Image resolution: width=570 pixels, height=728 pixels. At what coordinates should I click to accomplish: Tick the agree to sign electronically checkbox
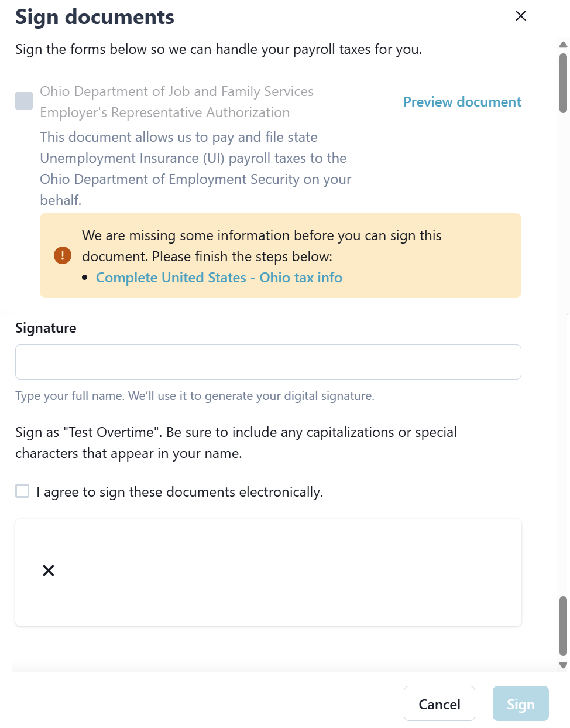[x=22, y=491]
